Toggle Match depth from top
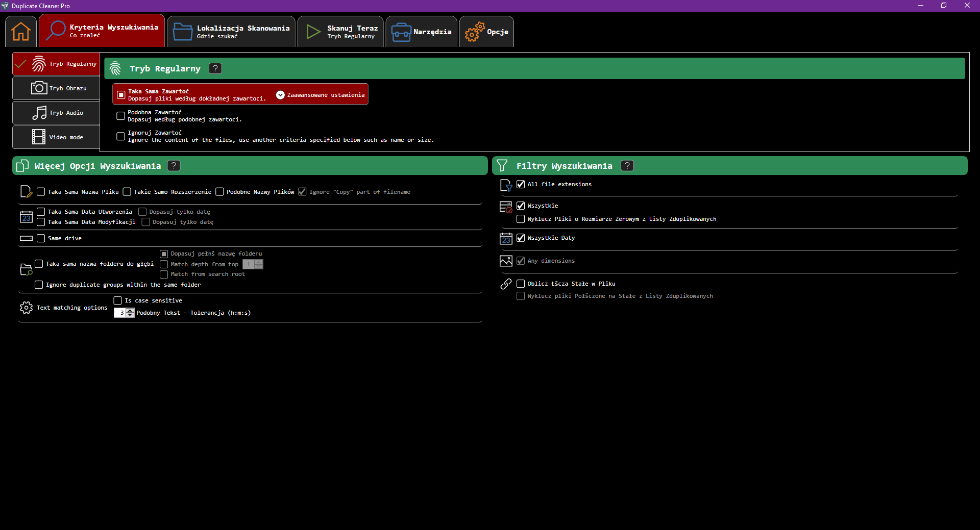This screenshot has height=530, width=980. (164, 264)
